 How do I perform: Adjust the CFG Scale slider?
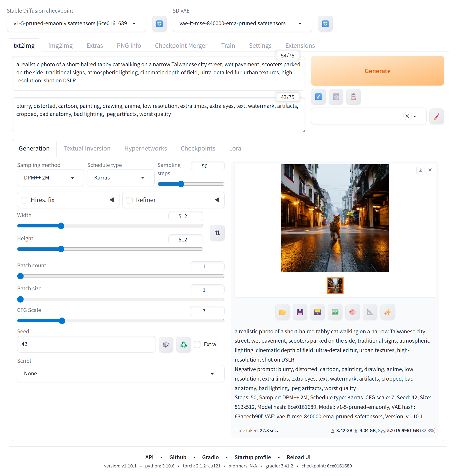[121, 321]
